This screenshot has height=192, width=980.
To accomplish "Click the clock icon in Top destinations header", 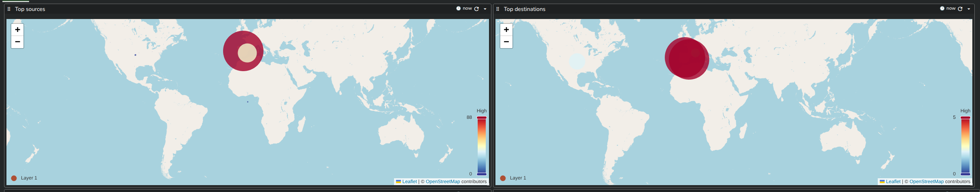I will 942,8.
